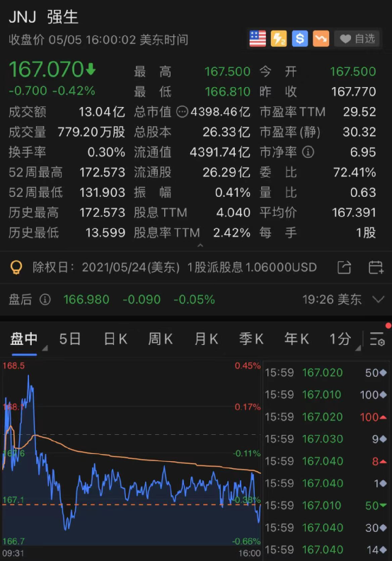This screenshot has height=561, width=392.
Task: Tap the orange downtrend short-selling icon
Action: [x=321, y=39]
